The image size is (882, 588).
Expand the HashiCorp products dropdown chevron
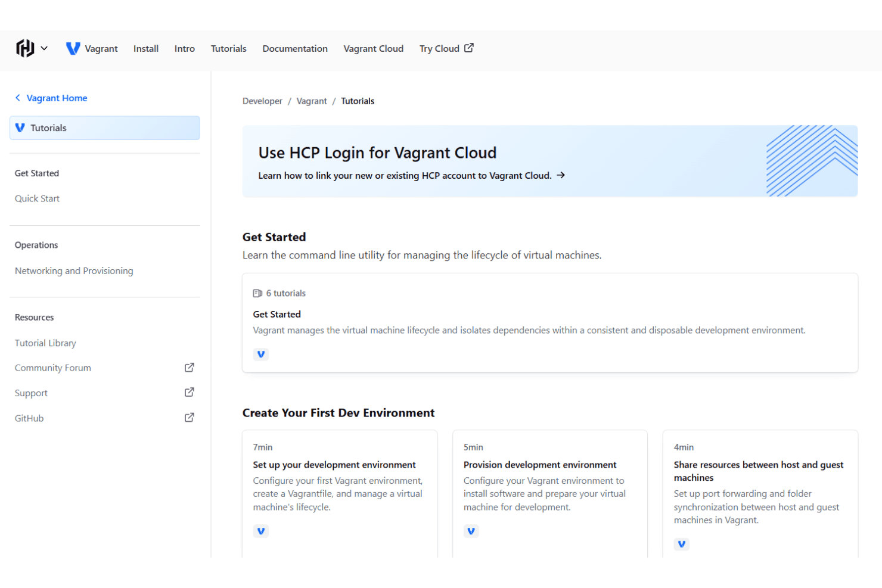[44, 48]
